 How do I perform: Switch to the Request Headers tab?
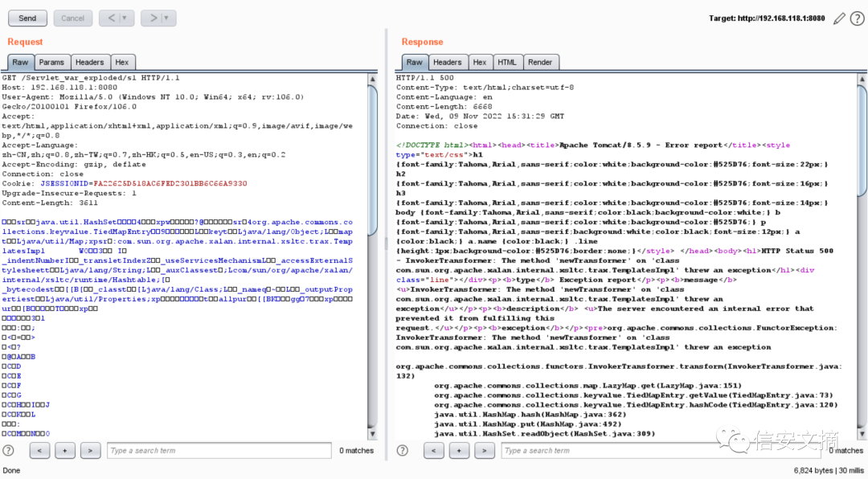coord(90,62)
